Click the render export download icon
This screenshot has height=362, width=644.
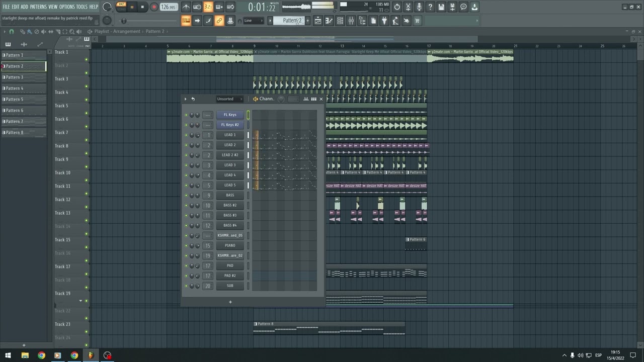(x=474, y=7)
